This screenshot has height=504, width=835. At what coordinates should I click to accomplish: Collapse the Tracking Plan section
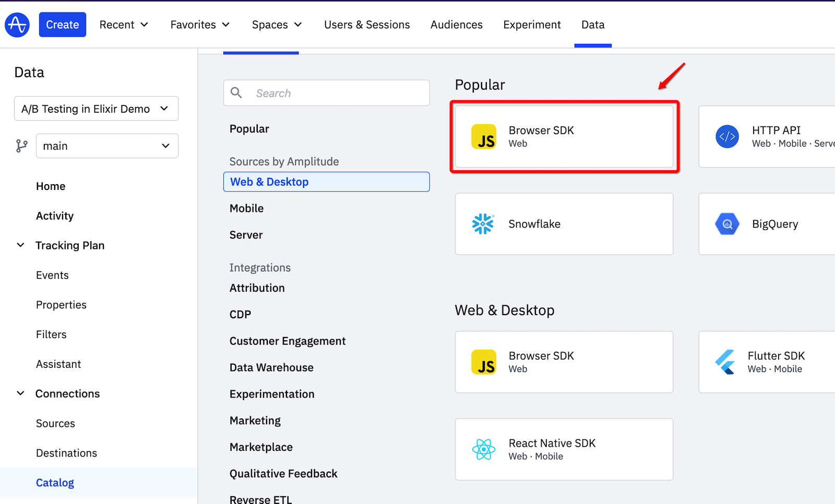(20, 245)
